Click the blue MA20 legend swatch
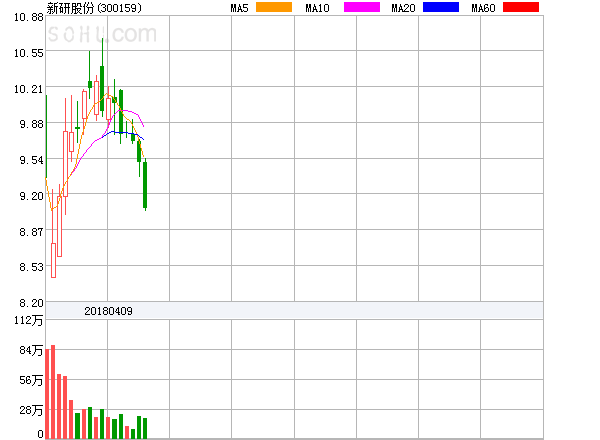 (441, 7)
